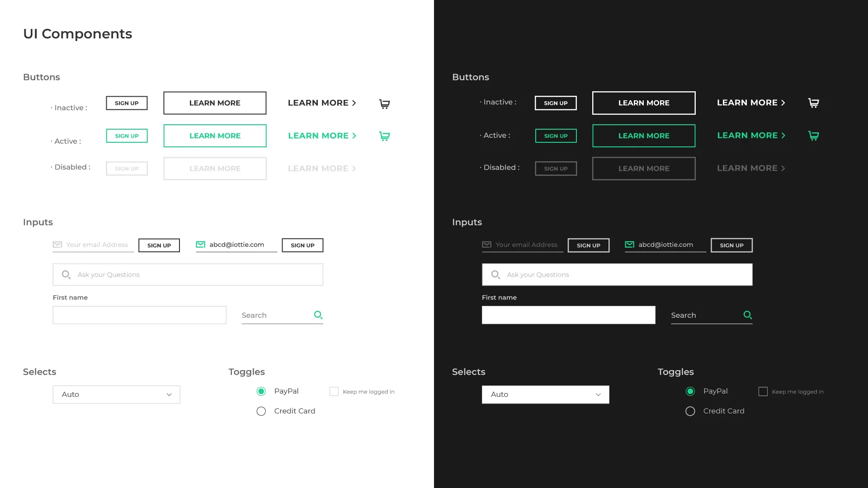This screenshot has width=868, height=488.
Task: Click the magnifier icon in light theme Ask your Questions box
Action: 66,275
